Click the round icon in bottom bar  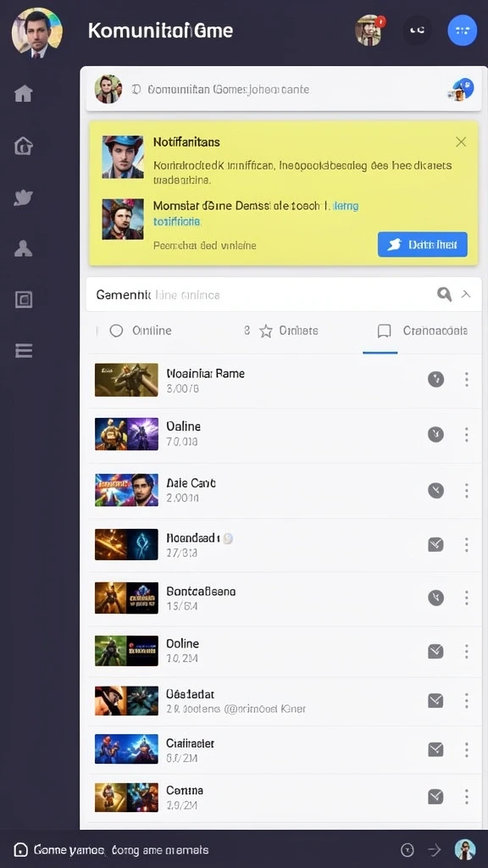click(x=407, y=849)
